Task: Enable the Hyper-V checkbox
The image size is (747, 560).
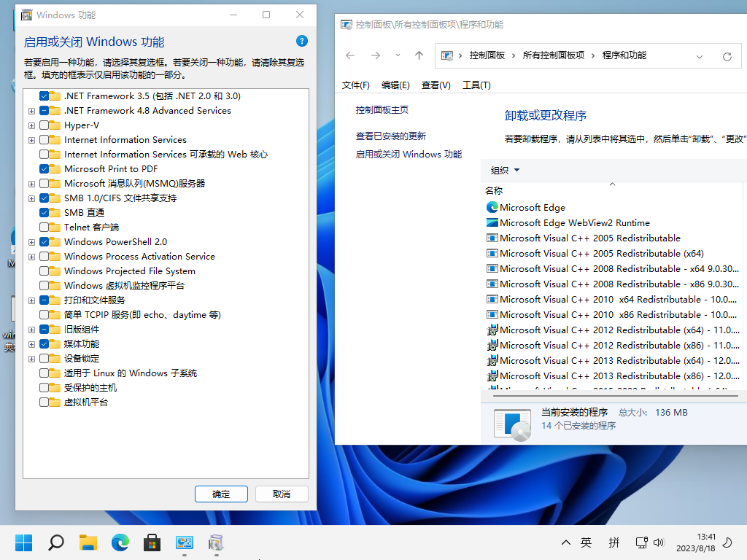Action: point(44,125)
